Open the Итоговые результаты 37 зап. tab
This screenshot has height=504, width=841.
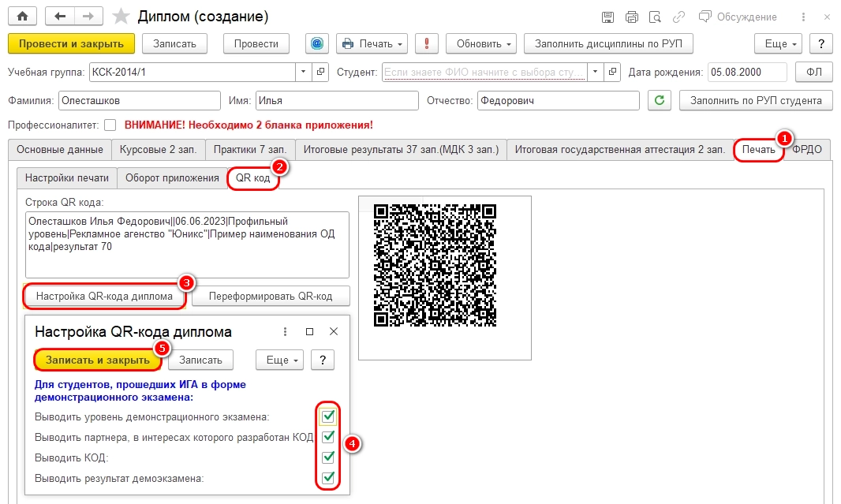point(401,150)
